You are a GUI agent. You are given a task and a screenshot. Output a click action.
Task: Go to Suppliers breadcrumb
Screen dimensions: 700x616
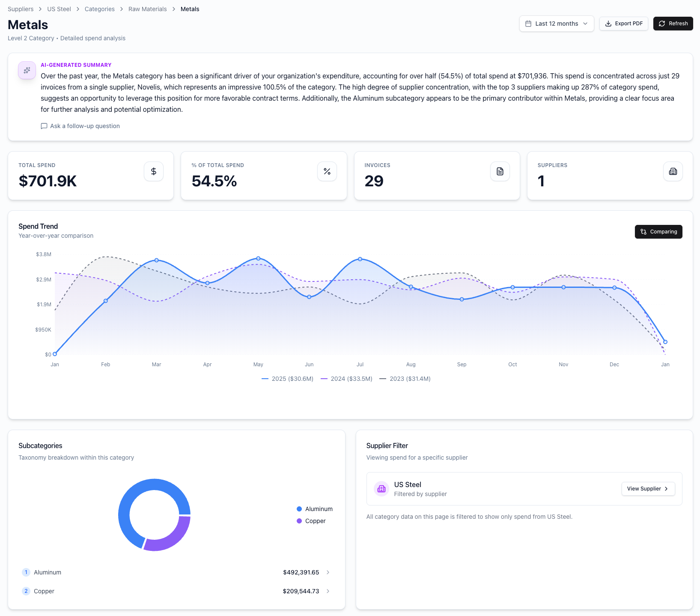tap(21, 9)
